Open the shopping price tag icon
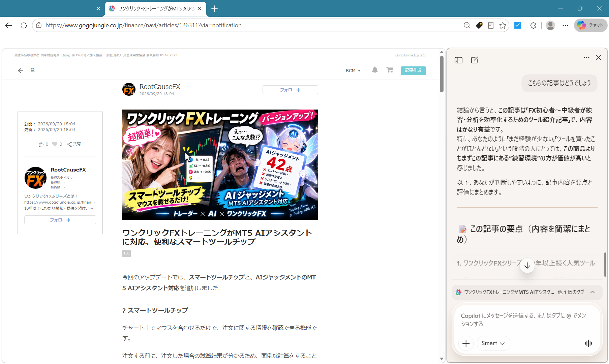The height and width of the screenshot is (364, 609). [479, 25]
